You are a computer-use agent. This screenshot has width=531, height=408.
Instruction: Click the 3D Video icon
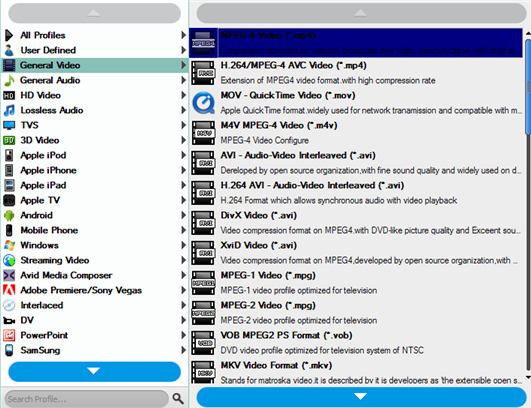pyautogui.click(x=9, y=140)
